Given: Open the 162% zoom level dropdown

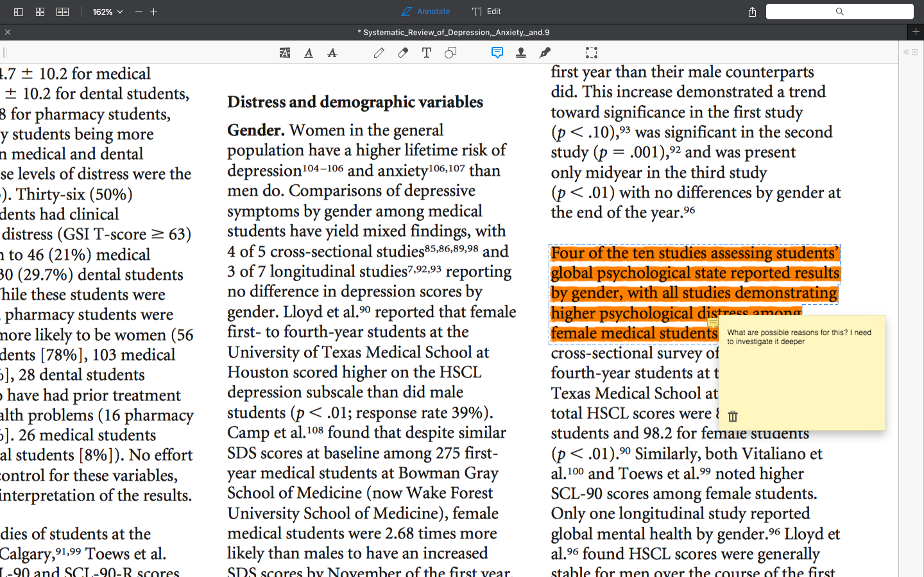Looking at the screenshot, I should pyautogui.click(x=108, y=12).
